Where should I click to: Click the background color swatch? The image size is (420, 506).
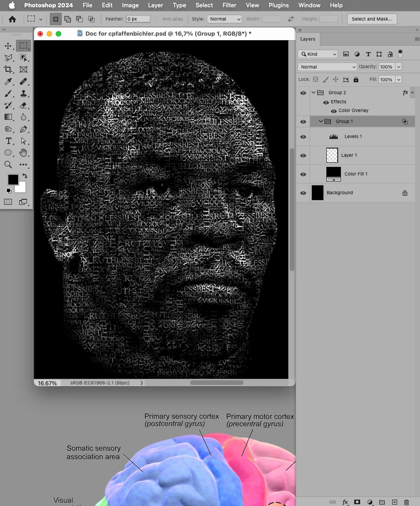click(21, 188)
